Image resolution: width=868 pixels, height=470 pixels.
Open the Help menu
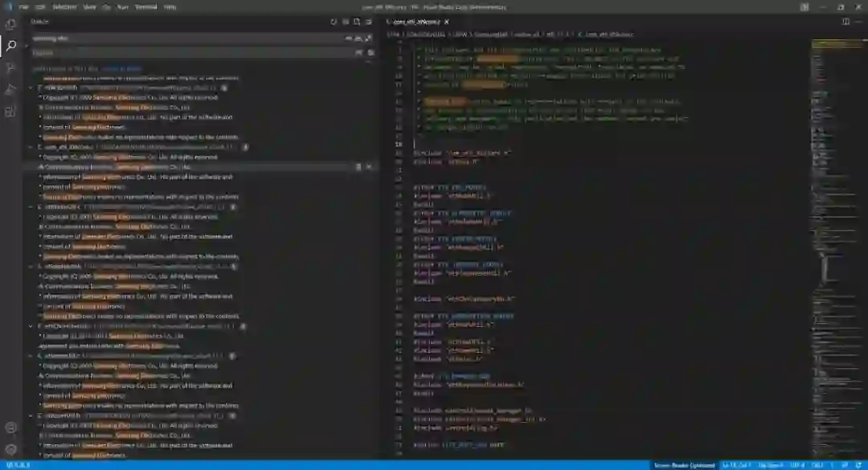[x=170, y=7]
